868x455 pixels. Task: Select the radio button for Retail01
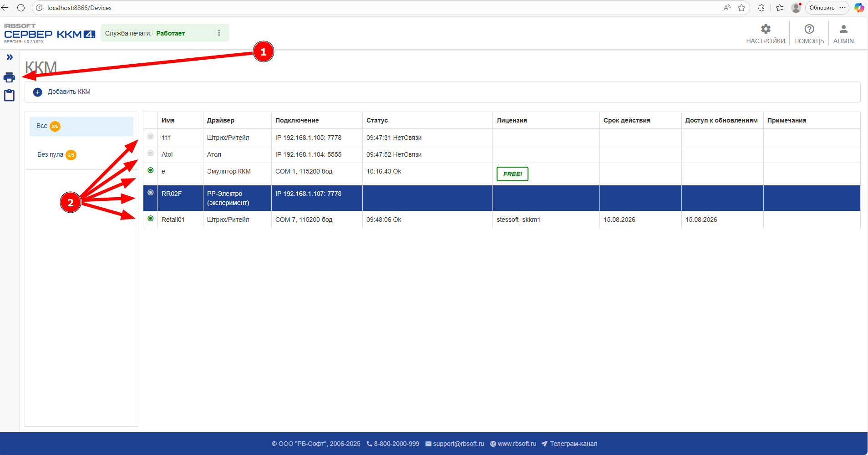[151, 219]
